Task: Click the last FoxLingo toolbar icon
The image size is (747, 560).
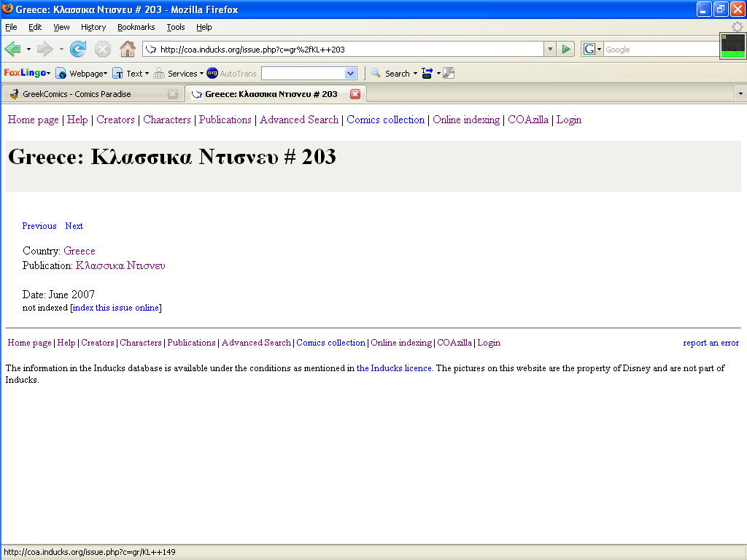Action: pyautogui.click(x=449, y=73)
